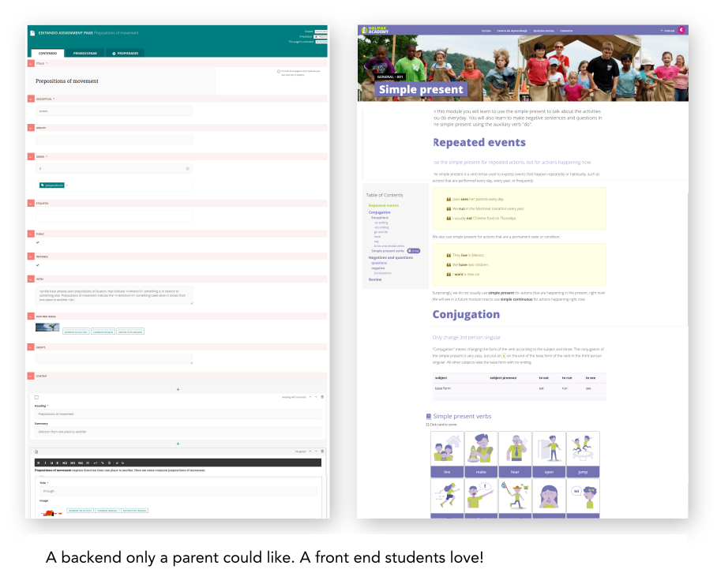
Task: Click the plus icon above Paragraph block
Action: tap(178, 444)
